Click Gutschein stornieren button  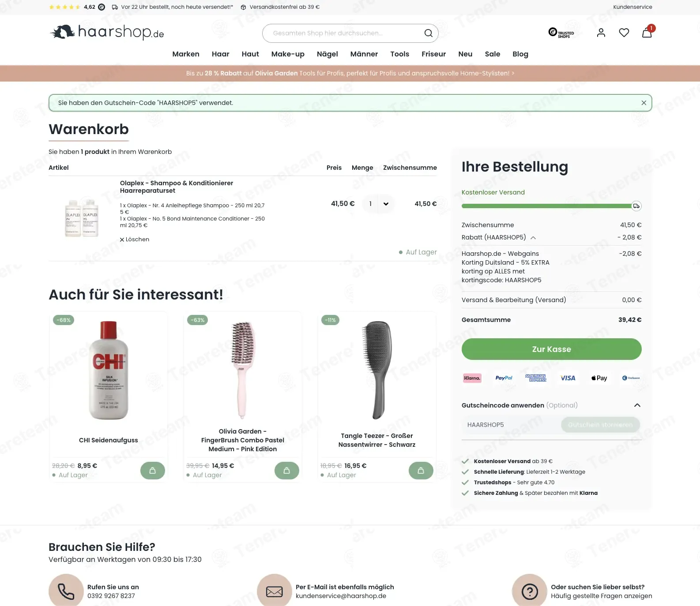[x=600, y=425]
